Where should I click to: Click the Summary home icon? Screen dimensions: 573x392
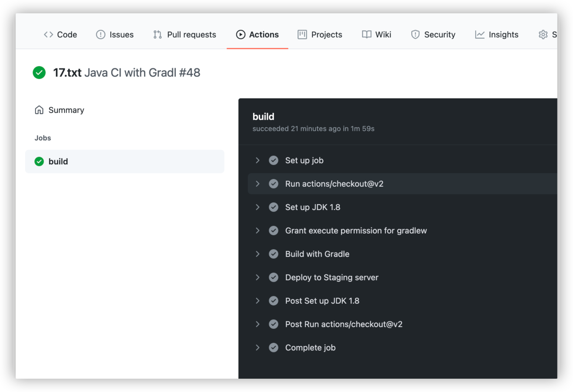[x=39, y=110]
